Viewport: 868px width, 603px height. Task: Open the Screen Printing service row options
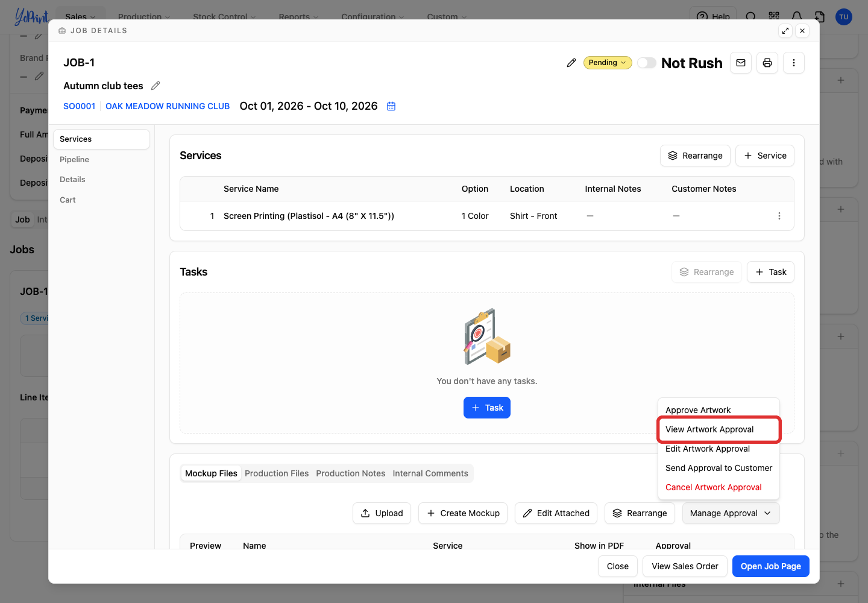click(779, 216)
